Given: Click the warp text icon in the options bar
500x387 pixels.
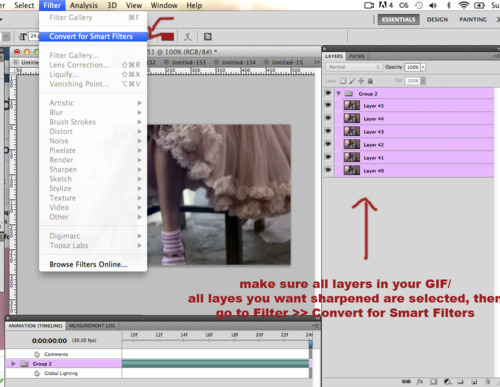Looking at the screenshot, I should pos(188,37).
